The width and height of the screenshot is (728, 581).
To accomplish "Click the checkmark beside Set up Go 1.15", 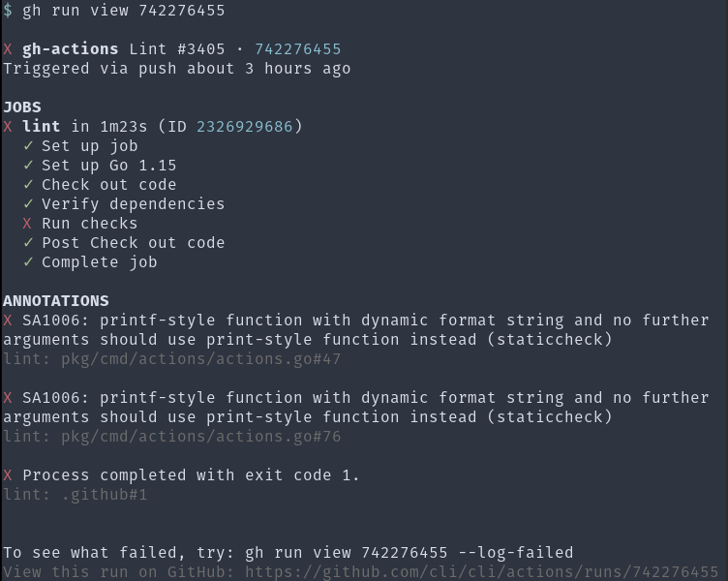I will (28, 166).
